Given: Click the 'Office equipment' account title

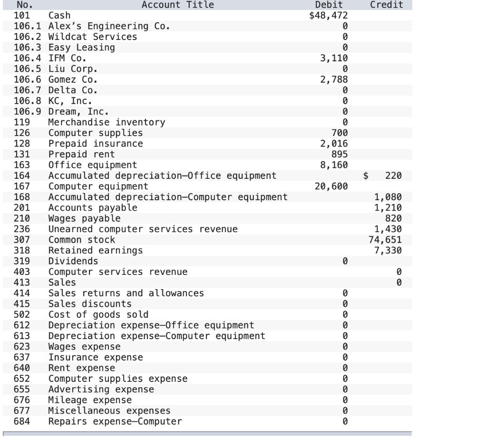Looking at the screenshot, I should point(93,165).
